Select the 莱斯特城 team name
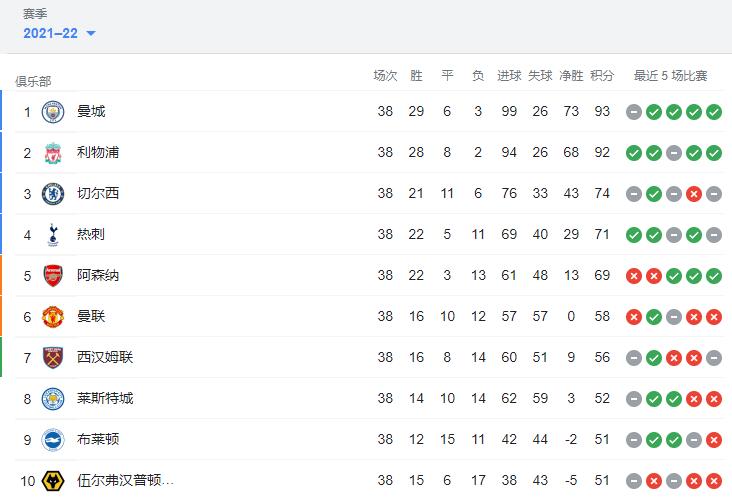Image resolution: width=732 pixels, height=497 pixels. coord(105,399)
